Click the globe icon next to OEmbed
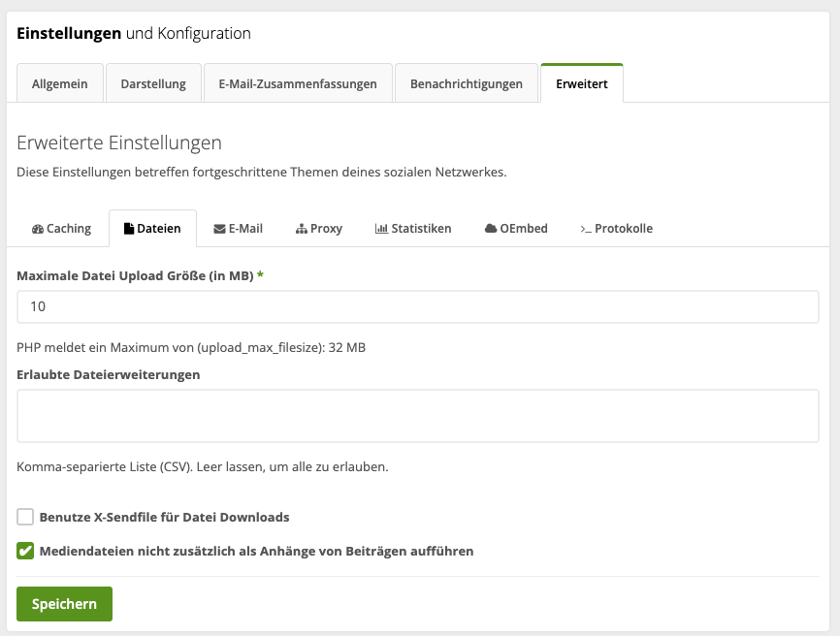This screenshot has height=636, width=840. 491,228
